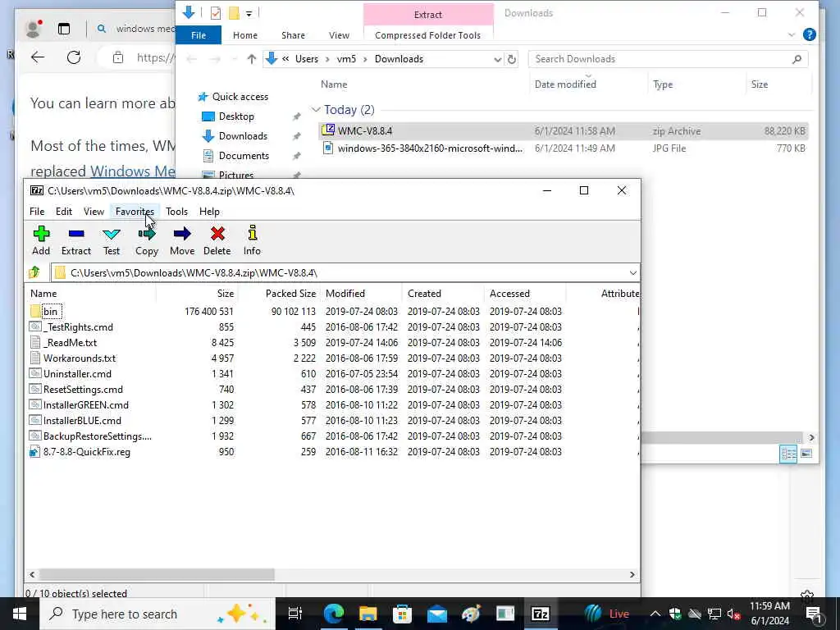The width and height of the screenshot is (840, 630).
Task: Click the 7-Zip horizontal scrollbar thumb
Action: coord(157,574)
